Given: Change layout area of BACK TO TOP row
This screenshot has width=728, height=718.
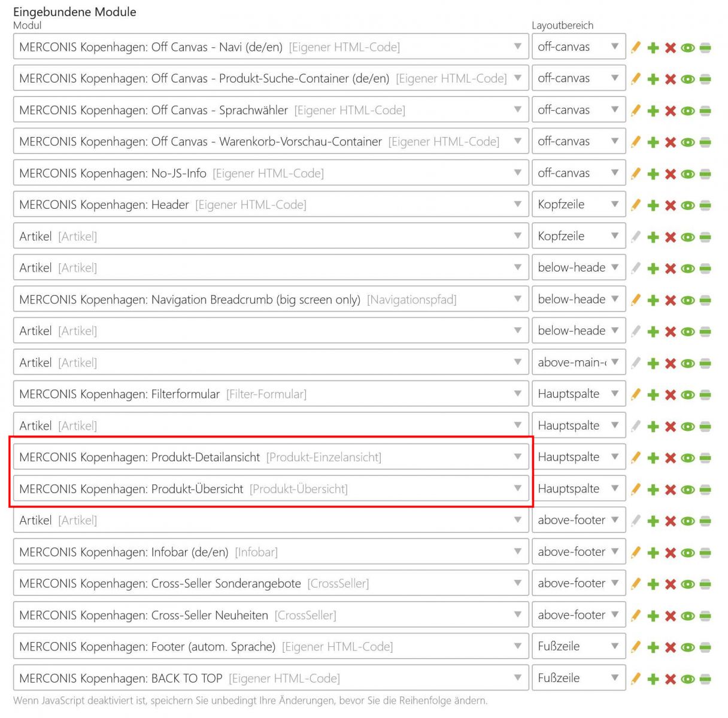Looking at the screenshot, I should tap(578, 678).
